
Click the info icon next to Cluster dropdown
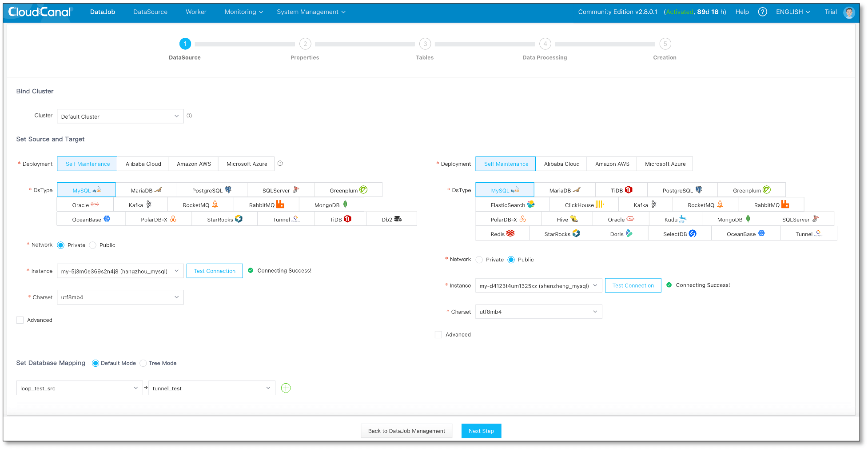[189, 116]
